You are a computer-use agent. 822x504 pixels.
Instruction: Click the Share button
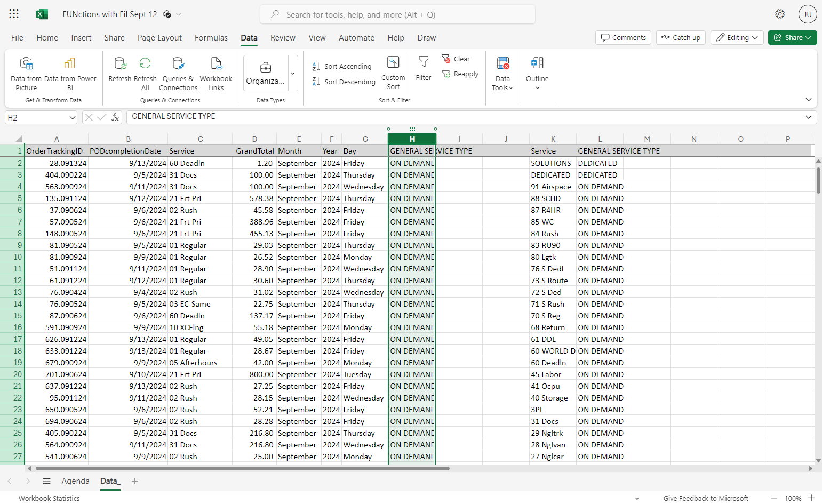(x=793, y=37)
